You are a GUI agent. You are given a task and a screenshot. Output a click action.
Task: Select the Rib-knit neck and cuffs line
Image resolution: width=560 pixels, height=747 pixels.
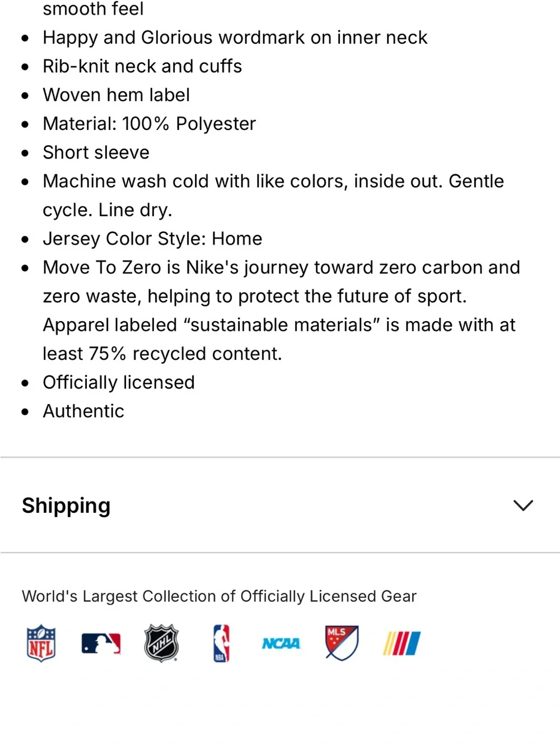pyautogui.click(x=142, y=66)
